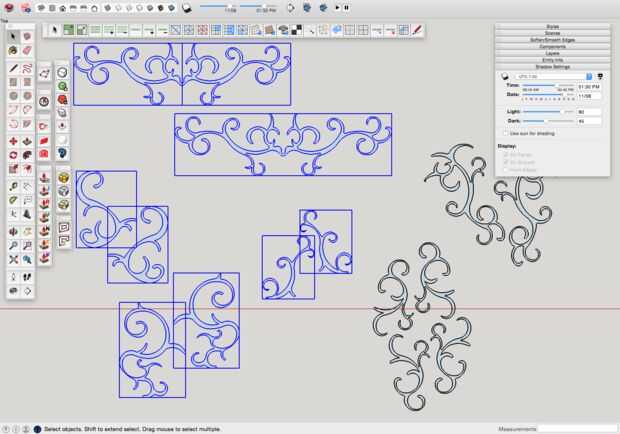
Task: Choose the Orbit tool
Action: 13,231
